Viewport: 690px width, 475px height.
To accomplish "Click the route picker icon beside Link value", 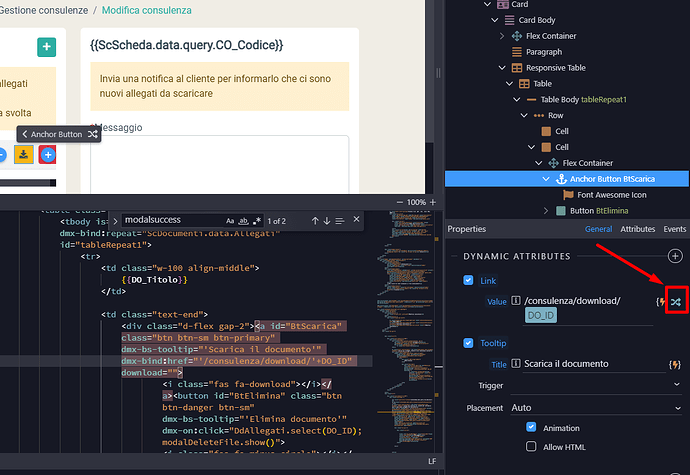I will click(x=676, y=302).
